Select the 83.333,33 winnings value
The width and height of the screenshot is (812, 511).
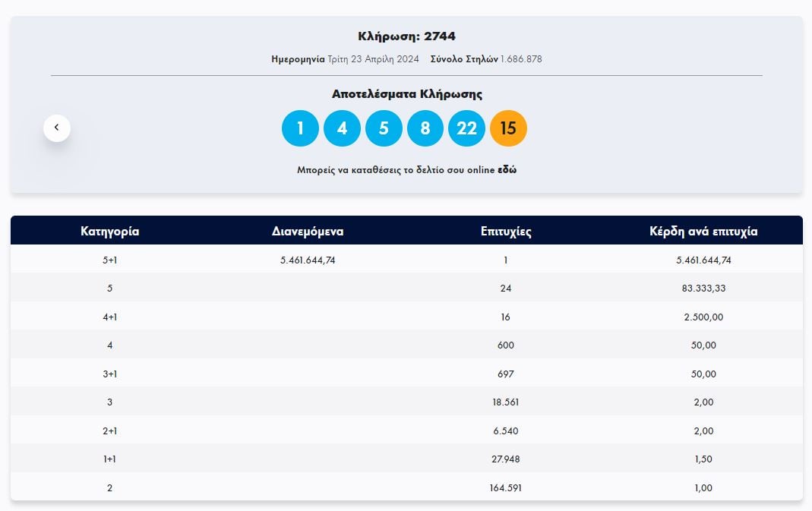(703, 289)
